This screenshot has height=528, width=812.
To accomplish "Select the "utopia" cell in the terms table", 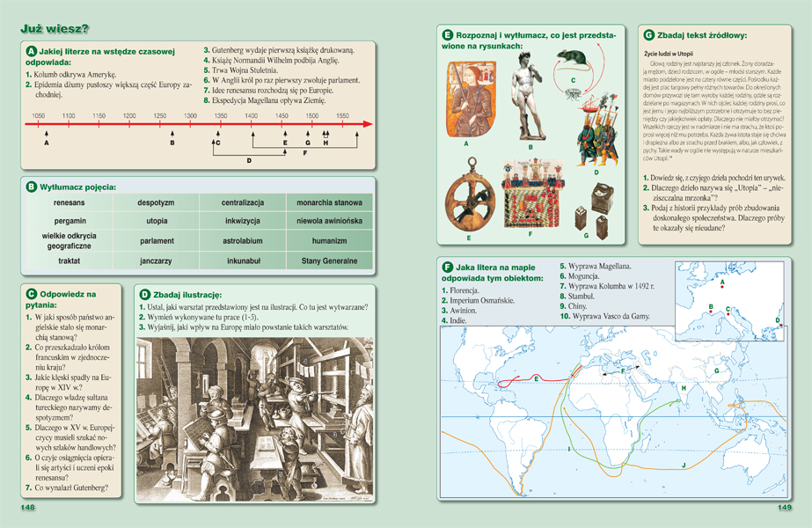I will [x=156, y=221].
